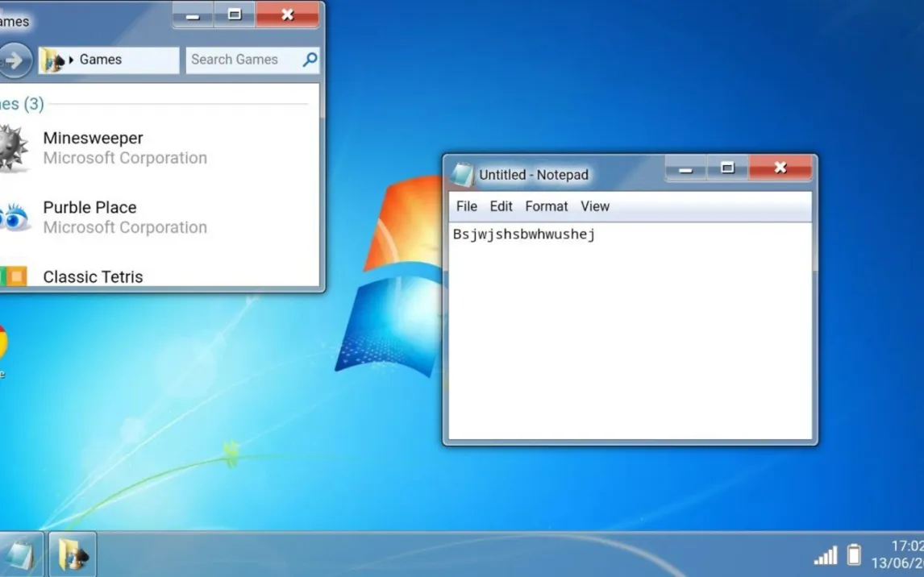Click the Classic Tetris blocks icon

tap(14, 276)
